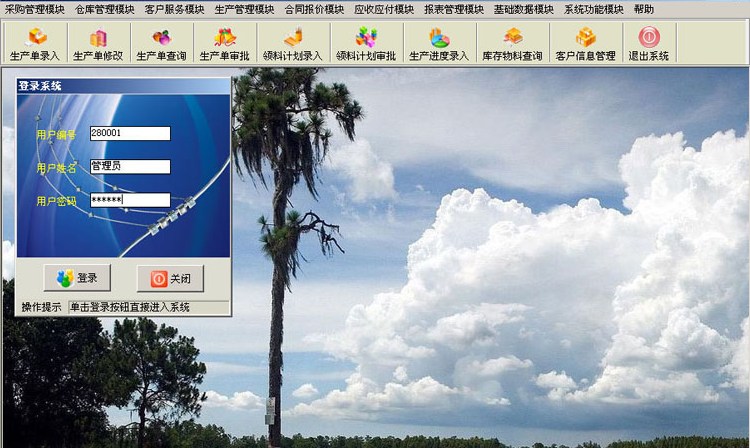
Task: Open 库存物料查询 toolbar icon
Action: click(512, 43)
